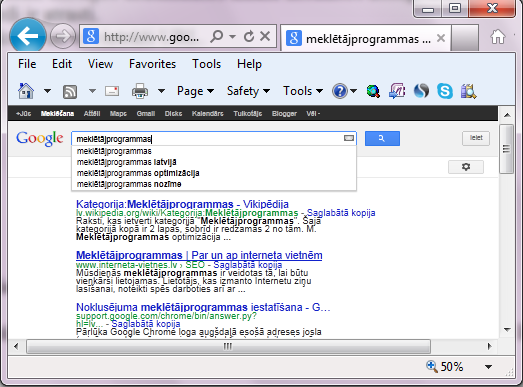Open the Tools menu in menu bar
Viewport: 523px width, 387px height.
206,64
